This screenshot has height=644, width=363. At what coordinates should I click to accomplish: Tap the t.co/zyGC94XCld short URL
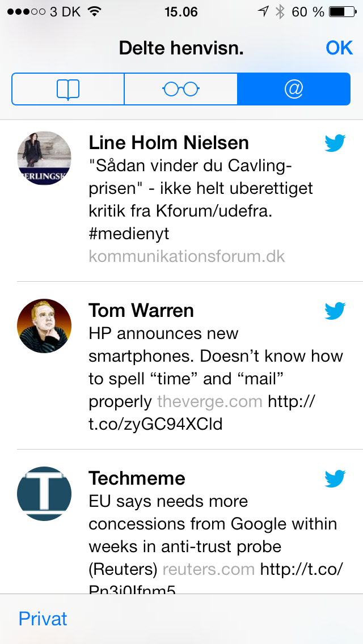coord(155,424)
